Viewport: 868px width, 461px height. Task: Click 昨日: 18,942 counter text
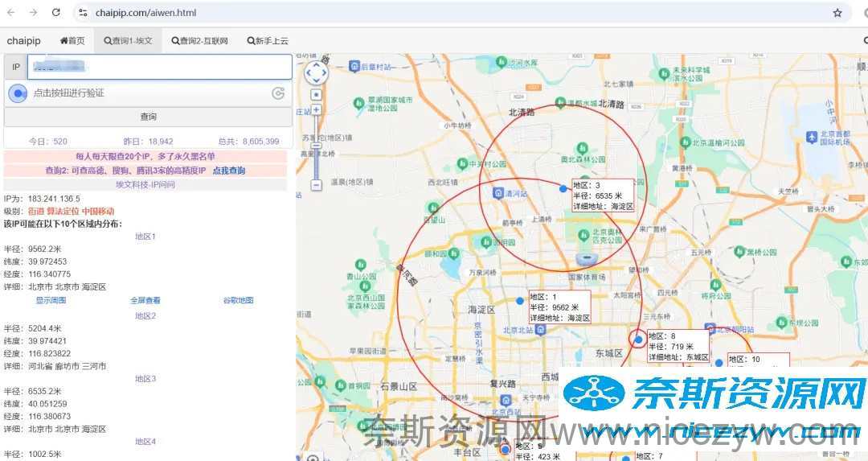[x=149, y=142]
